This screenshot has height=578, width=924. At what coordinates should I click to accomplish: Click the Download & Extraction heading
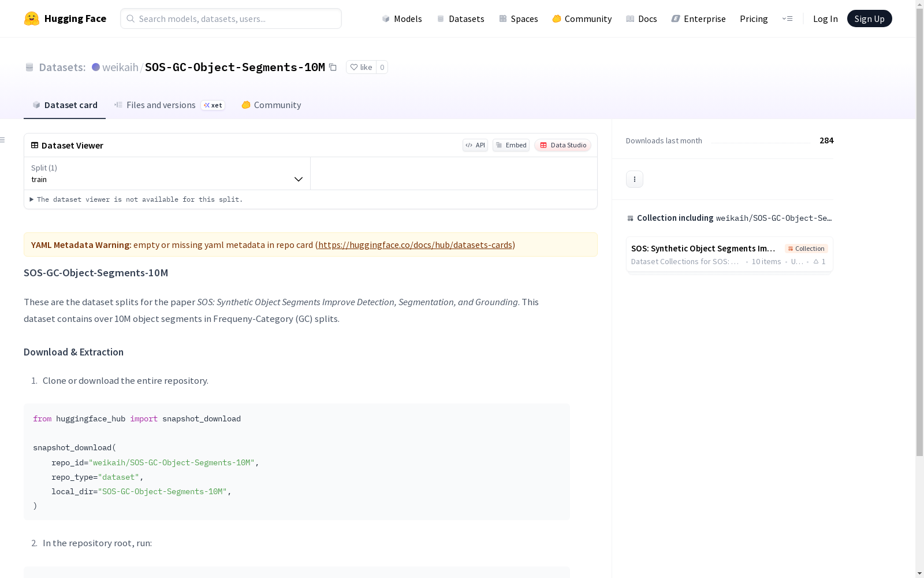pos(73,352)
